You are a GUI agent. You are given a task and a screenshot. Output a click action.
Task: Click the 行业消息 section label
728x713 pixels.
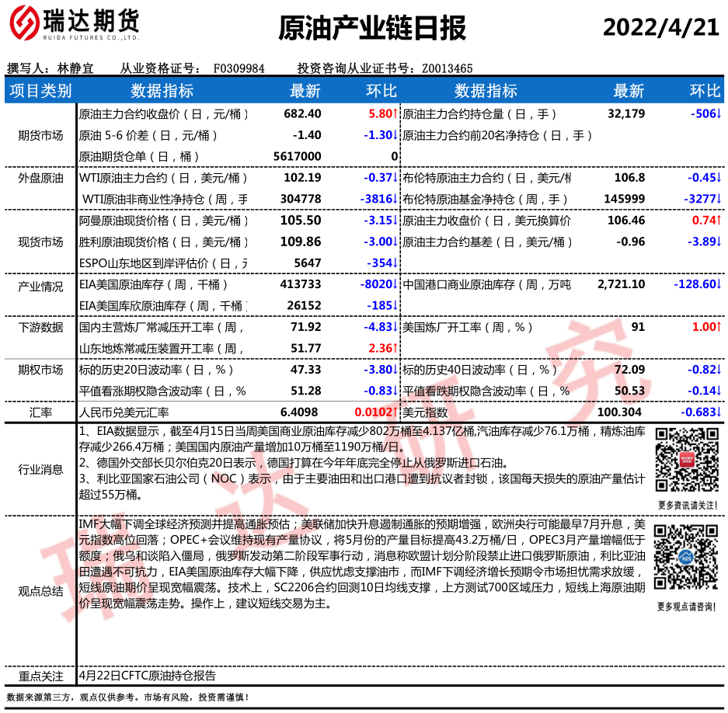click(40, 468)
